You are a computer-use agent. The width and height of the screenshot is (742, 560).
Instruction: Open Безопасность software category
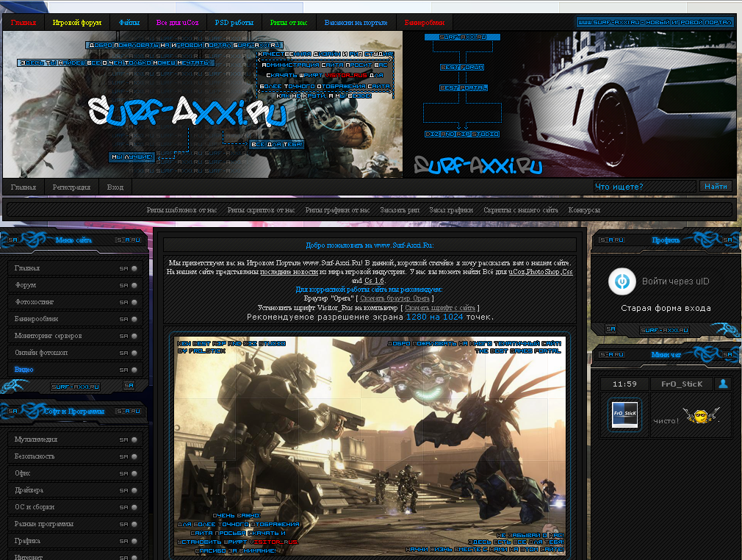[76, 456]
